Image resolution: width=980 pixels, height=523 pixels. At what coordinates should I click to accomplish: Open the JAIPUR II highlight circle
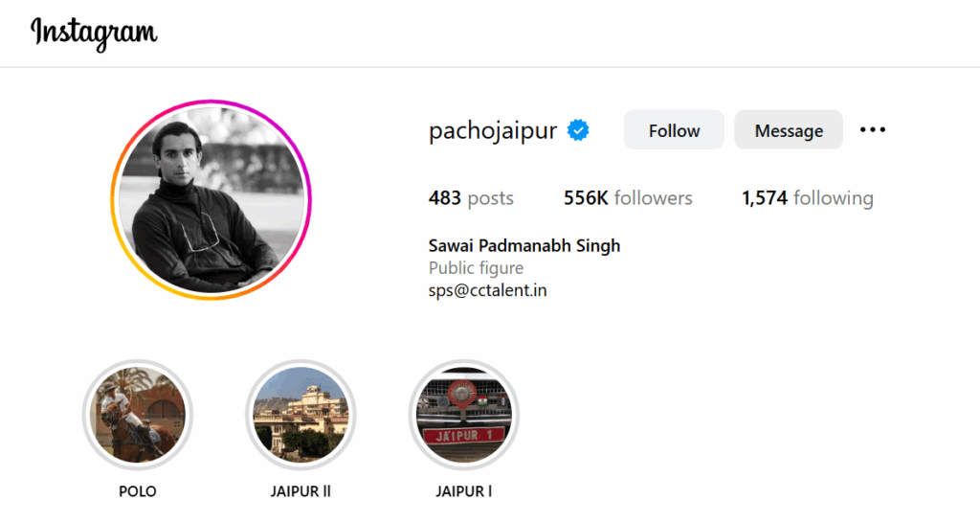pos(301,415)
